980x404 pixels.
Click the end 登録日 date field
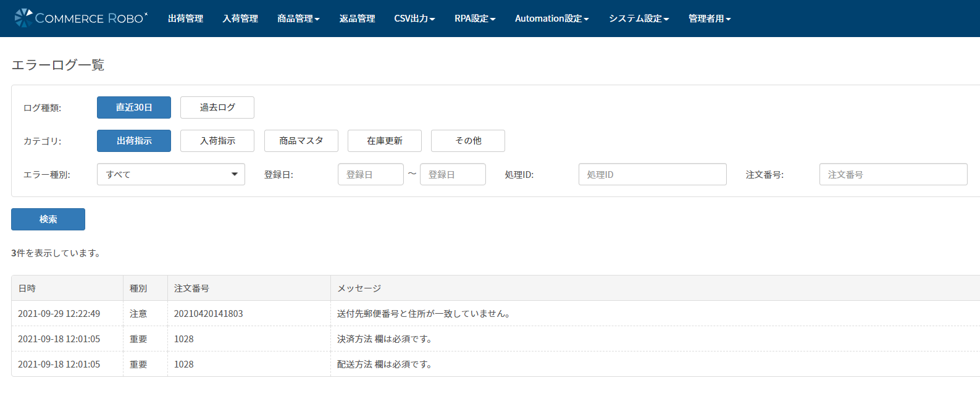pos(453,174)
